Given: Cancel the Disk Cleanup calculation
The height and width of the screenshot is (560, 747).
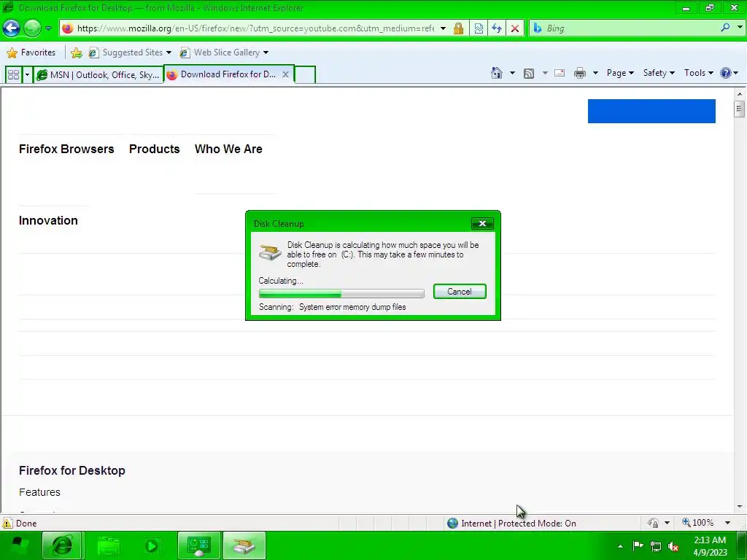Looking at the screenshot, I should tap(460, 292).
